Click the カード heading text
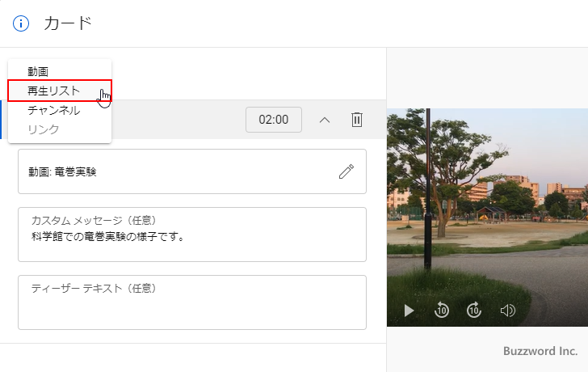This screenshot has height=372, width=588. click(x=68, y=23)
